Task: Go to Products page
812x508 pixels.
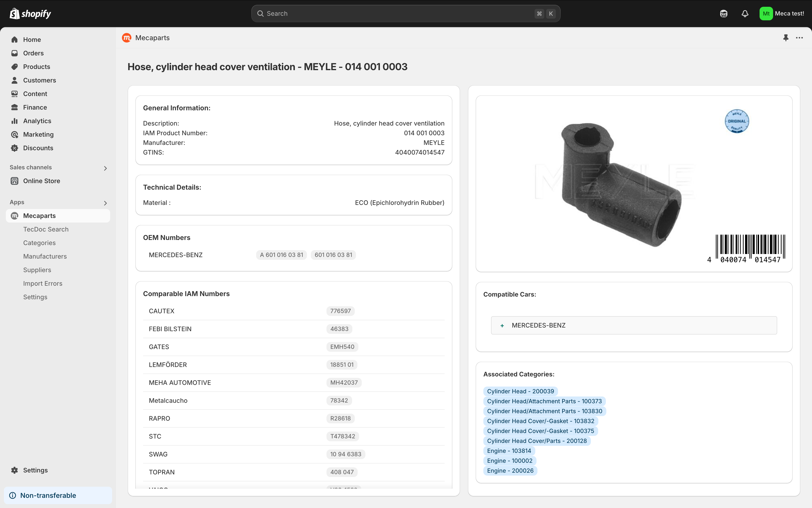Action: [36, 67]
